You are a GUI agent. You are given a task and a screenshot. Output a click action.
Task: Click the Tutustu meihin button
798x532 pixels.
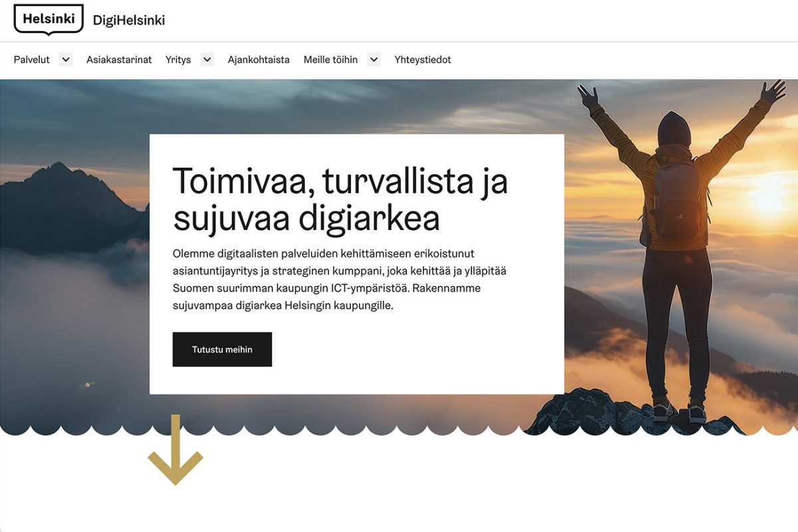pyautogui.click(x=222, y=349)
